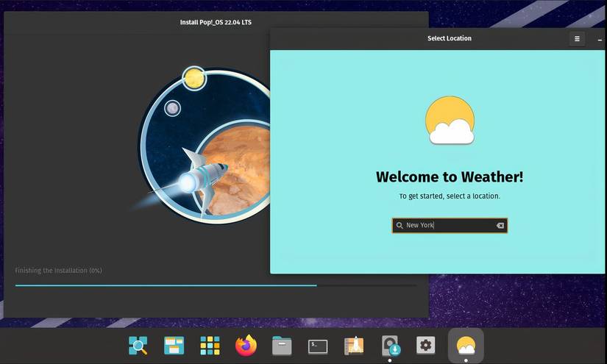Open the Weather hamburger menu
607x364 pixels.
click(x=577, y=39)
